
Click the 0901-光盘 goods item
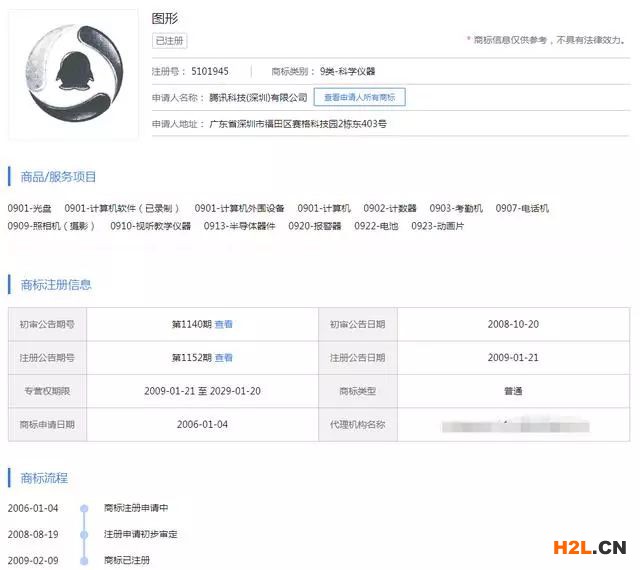click(x=30, y=209)
